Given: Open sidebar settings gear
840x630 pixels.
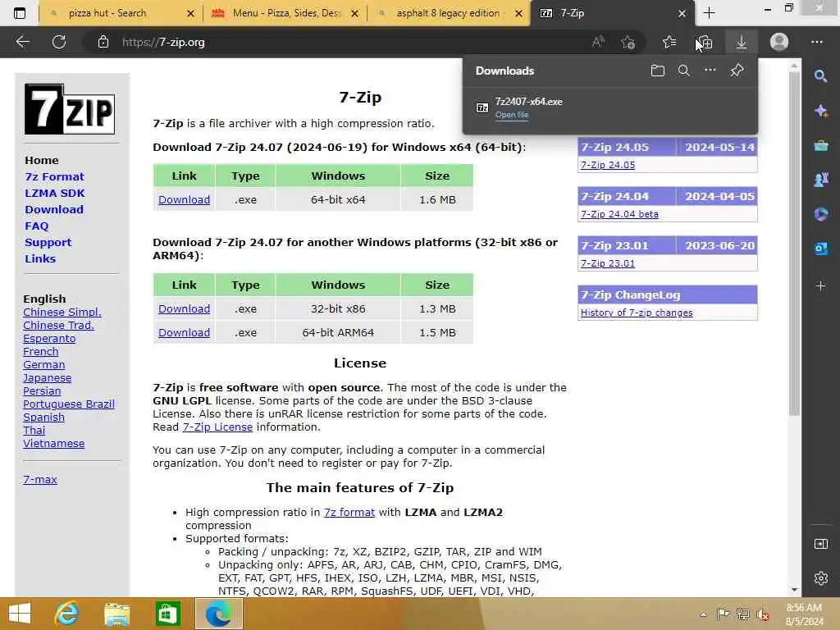Looking at the screenshot, I should coord(820,578).
